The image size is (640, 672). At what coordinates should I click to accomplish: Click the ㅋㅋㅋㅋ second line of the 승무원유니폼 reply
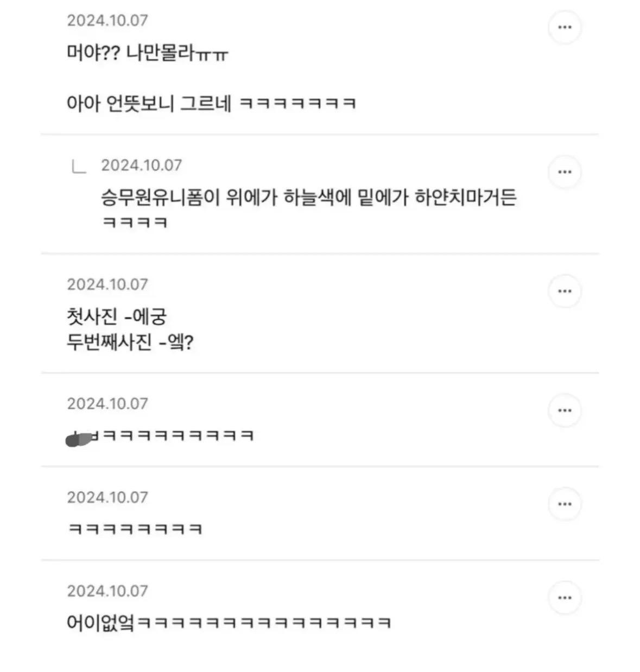click(x=135, y=223)
